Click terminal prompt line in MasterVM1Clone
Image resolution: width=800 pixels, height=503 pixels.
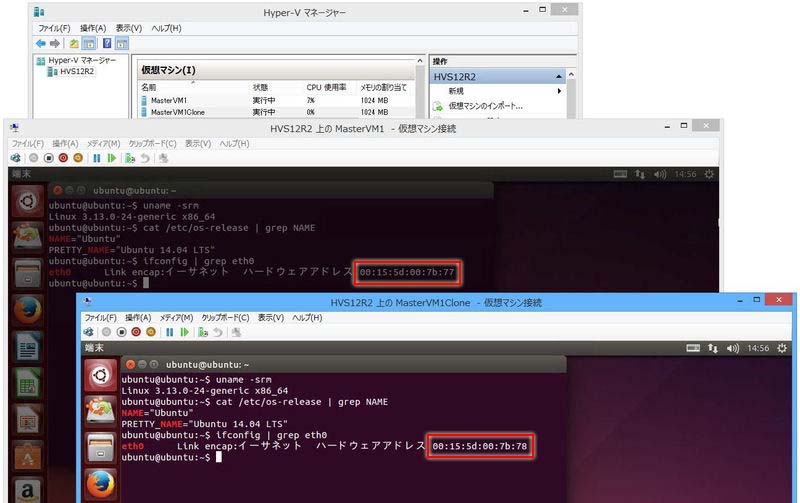[171, 458]
